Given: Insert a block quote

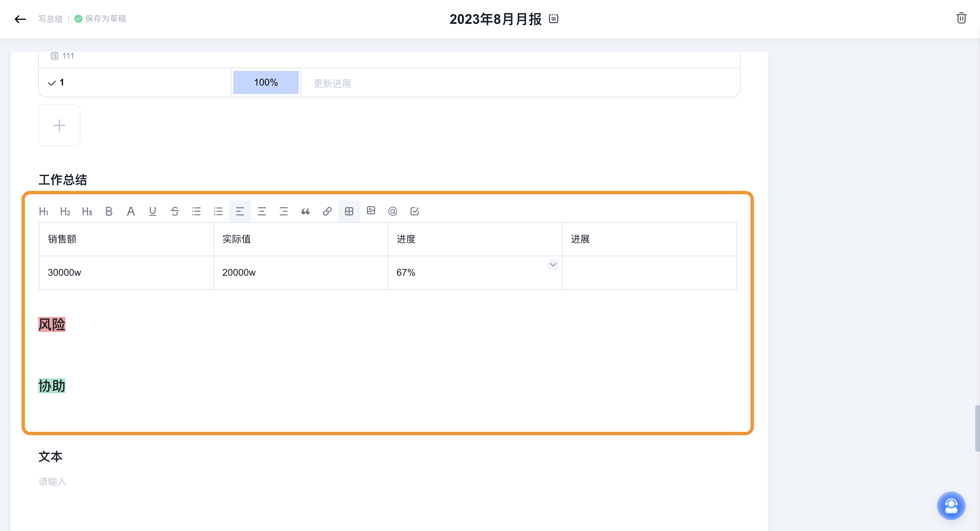Looking at the screenshot, I should tap(306, 211).
